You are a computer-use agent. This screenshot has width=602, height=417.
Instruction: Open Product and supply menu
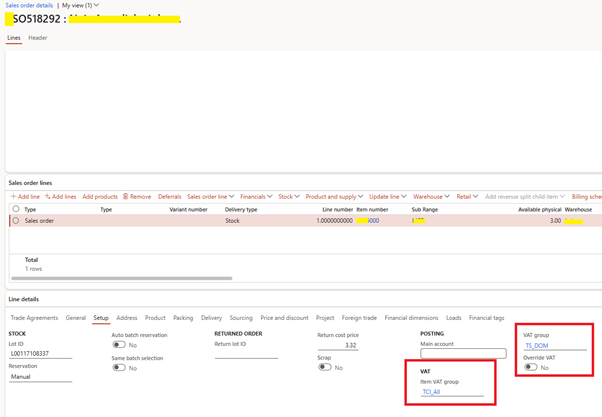pyautogui.click(x=334, y=197)
